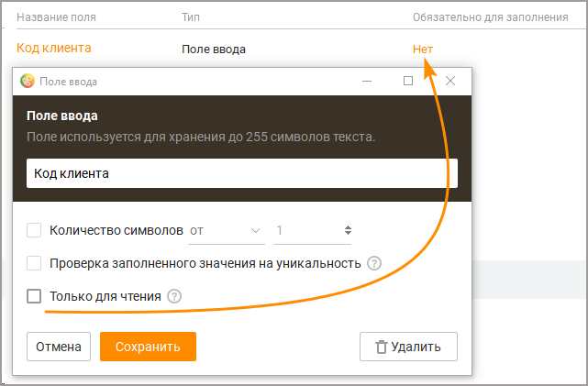The image size is (588, 386).
Task: Click the Поле ввода type cell
Action: pyautogui.click(x=214, y=50)
